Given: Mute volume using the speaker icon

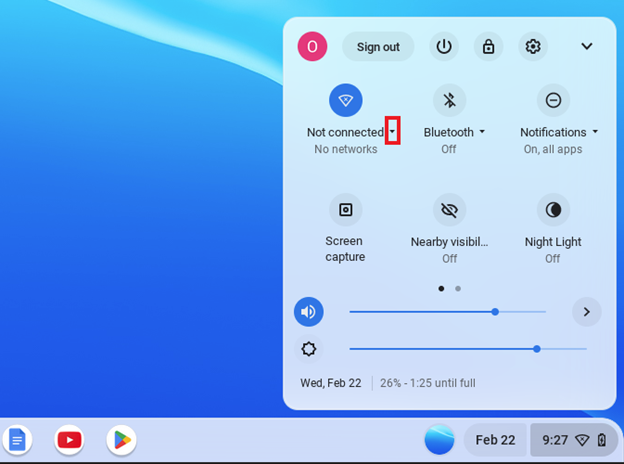Looking at the screenshot, I should (x=308, y=312).
